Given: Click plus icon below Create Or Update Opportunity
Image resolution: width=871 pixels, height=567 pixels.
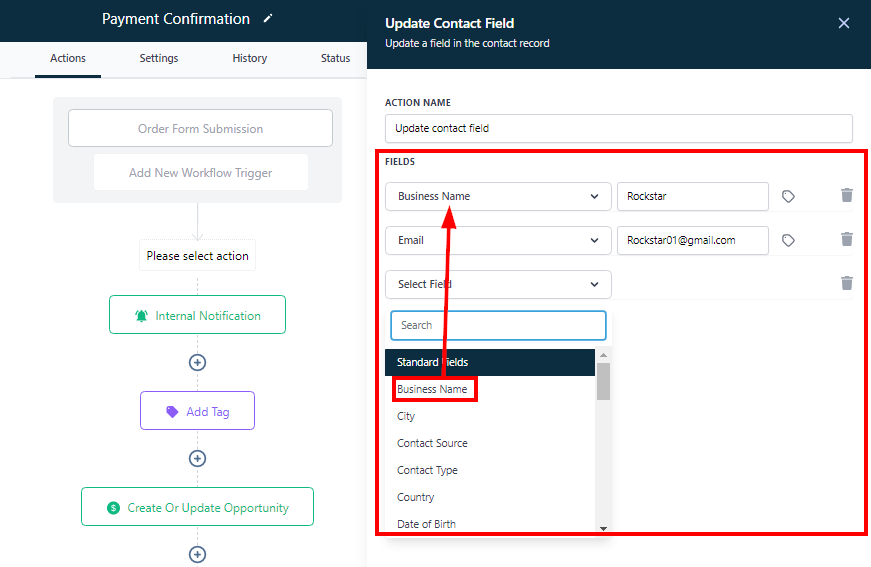Looking at the screenshot, I should click(x=197, y=554).
